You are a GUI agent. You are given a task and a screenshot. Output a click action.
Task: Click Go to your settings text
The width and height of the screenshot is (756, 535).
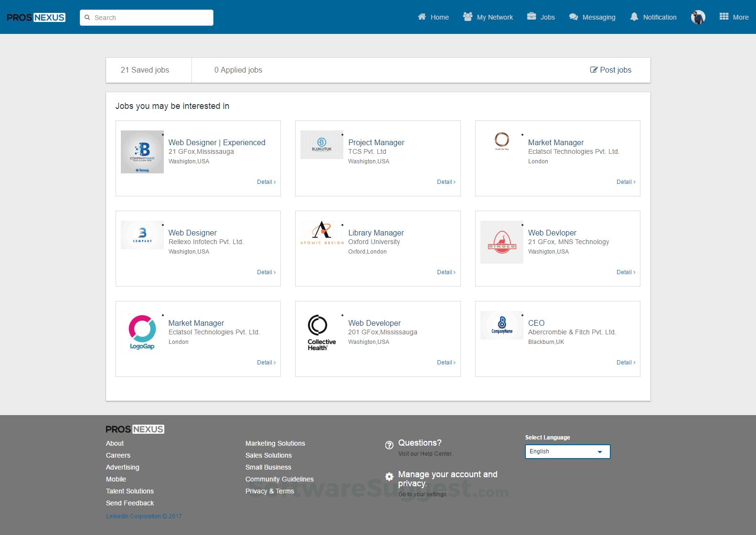(x=423, y=494)
